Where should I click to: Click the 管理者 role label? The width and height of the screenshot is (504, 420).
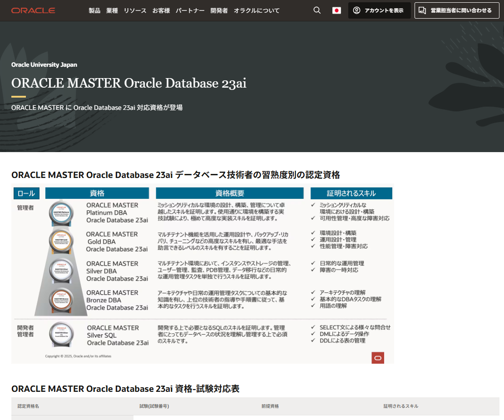tap(25, 208)
